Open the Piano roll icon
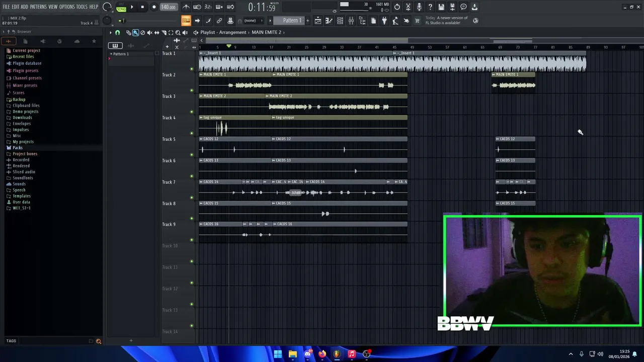This screenshot has height=362, width=644. (x=329, y=21)
